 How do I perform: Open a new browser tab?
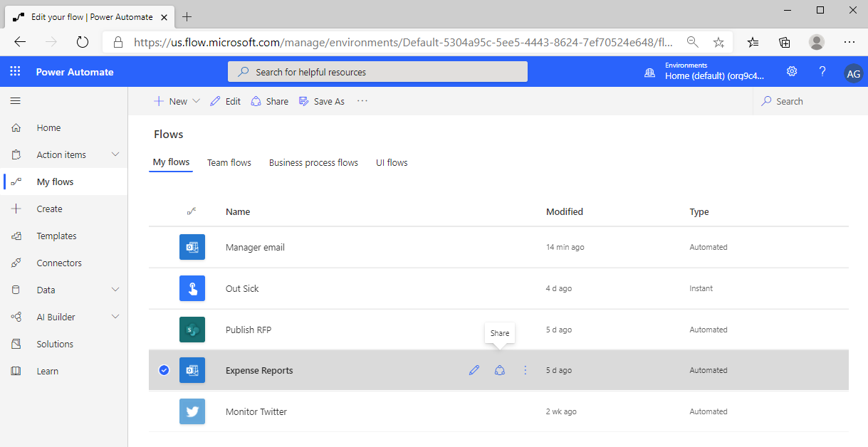(x=187, y=16)
